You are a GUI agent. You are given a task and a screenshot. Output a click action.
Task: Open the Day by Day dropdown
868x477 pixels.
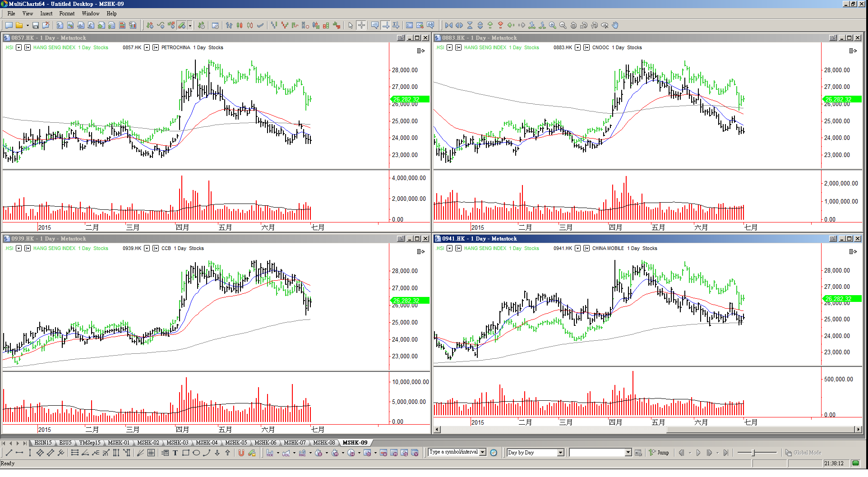pyautogui.click(x=560, y=453)
